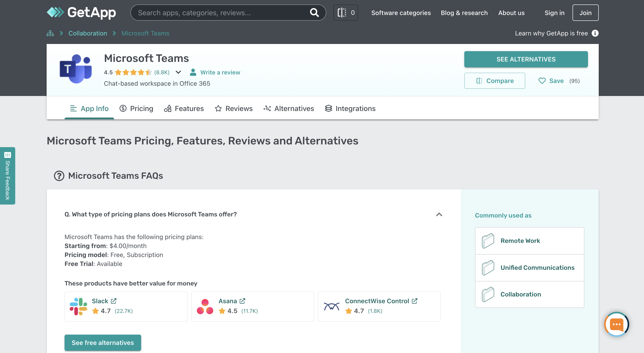Image resolution: width=644 pixels, height=353 pixels.
Task: Open the Share Feedback side tab
Action: click(x=7, y=176)
